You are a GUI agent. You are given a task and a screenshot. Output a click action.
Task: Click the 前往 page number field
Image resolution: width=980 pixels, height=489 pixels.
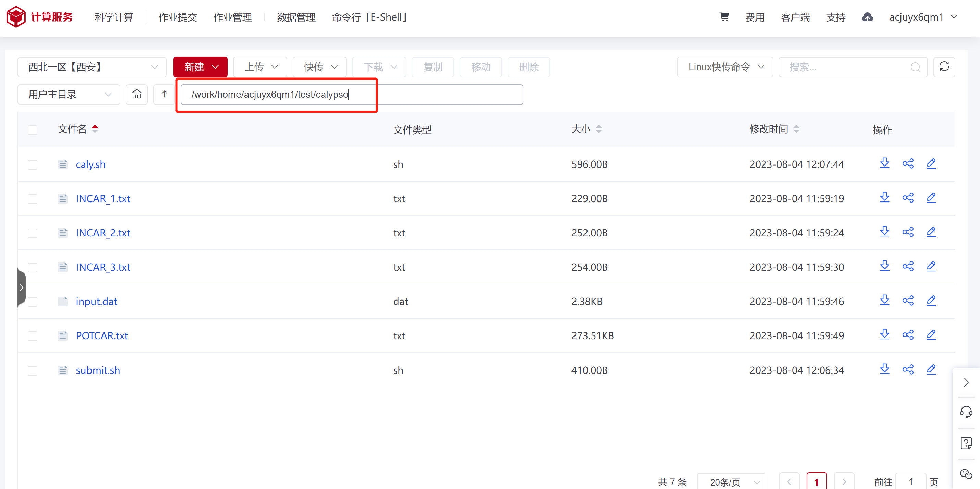(910, 481)
